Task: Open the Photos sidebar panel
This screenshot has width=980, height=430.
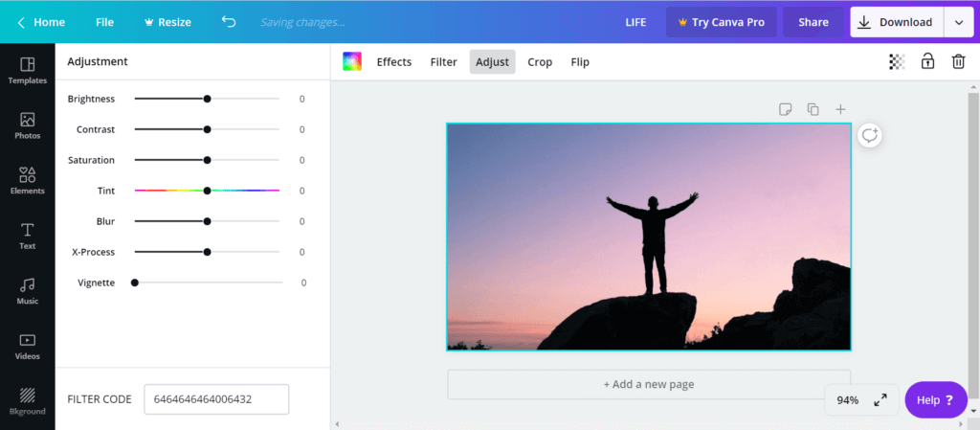Action: 28,125
